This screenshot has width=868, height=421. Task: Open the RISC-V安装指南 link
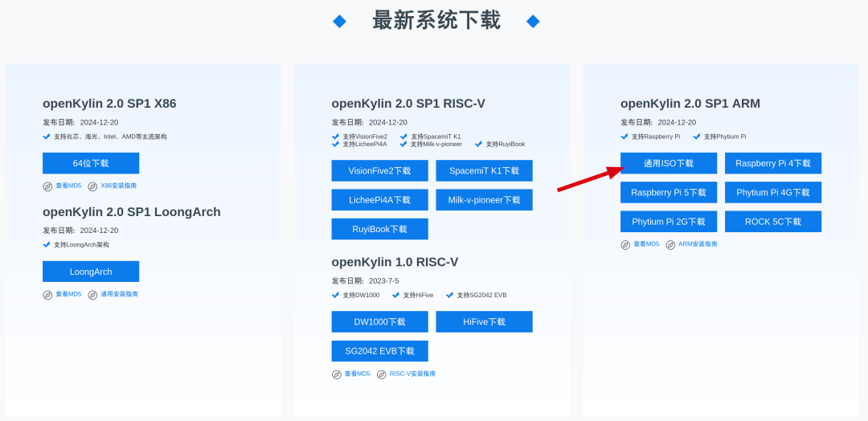pos(412,374)
